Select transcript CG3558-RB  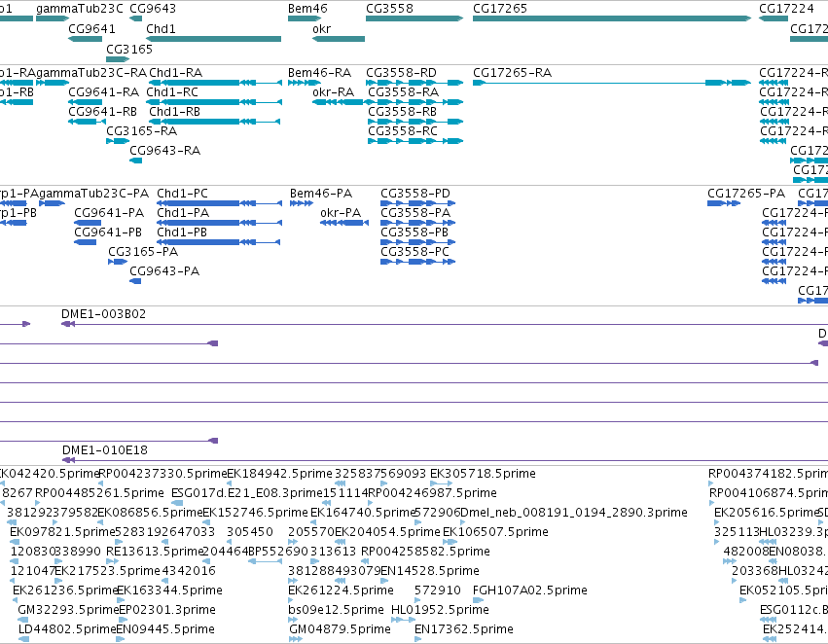coord(415,122)
